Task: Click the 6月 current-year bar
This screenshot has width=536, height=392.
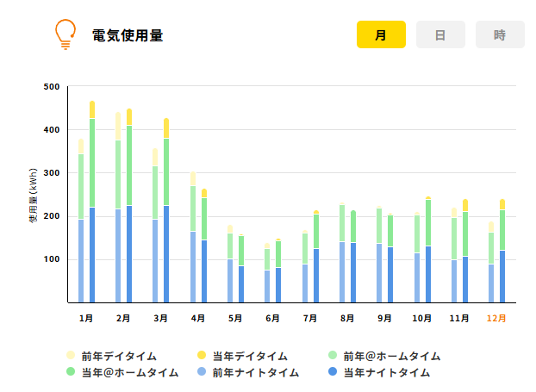Action: click(x=278, y=271)
